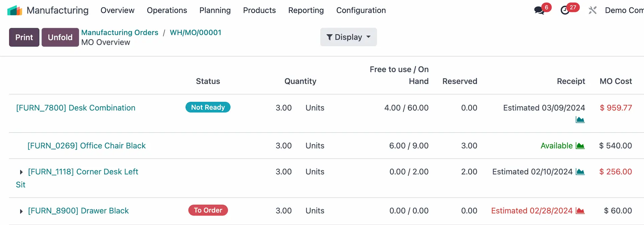644x225 pixels.
Task: Expand the Corner Desk Left Sit row
Action: [x=21, y=172]
